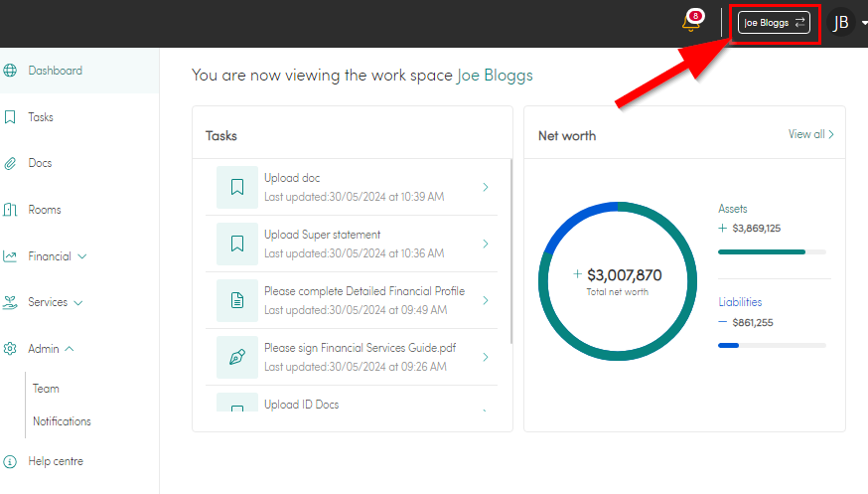Screen dimensions: 868x494
Task: Click the Tasks bookmark icon in sidebar
Action: 10,117
